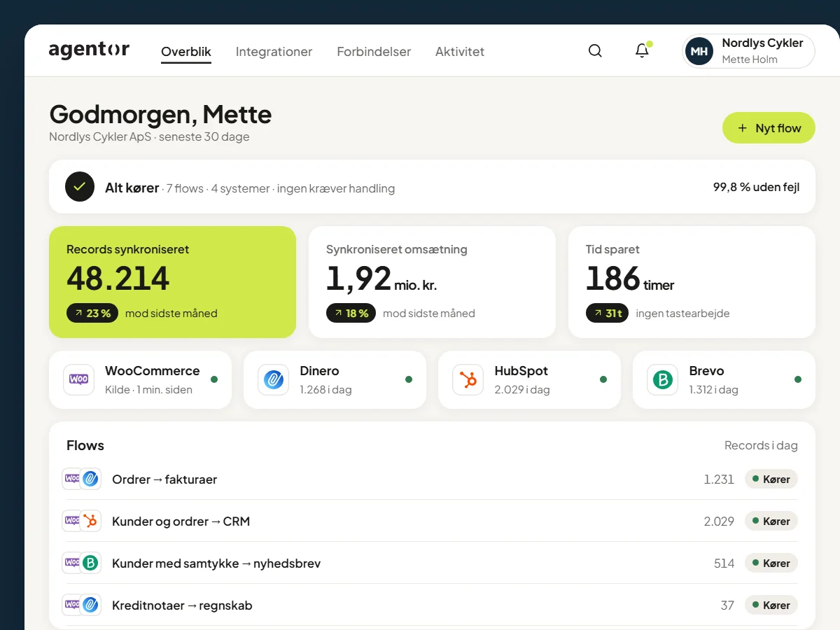The width and height of the screenshot is (840, 630).
Task: Click WooCommerce card green status dot
Action: click(214, 379)
